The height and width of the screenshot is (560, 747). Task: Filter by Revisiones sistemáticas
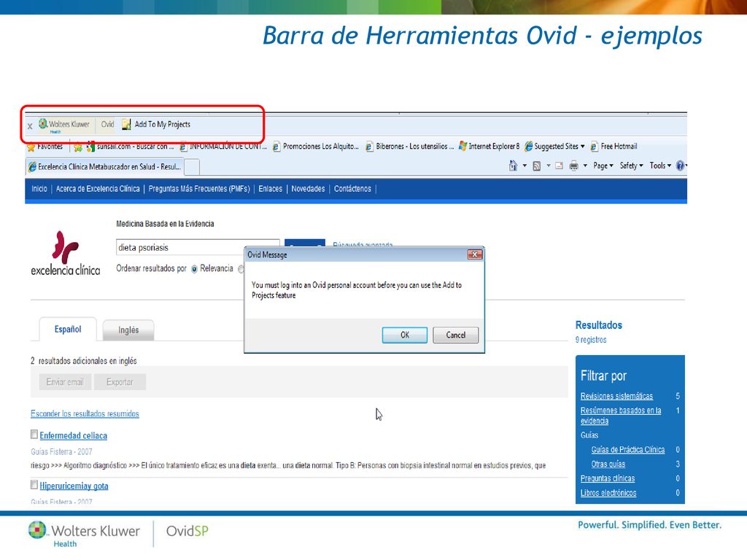pos(616,396)
